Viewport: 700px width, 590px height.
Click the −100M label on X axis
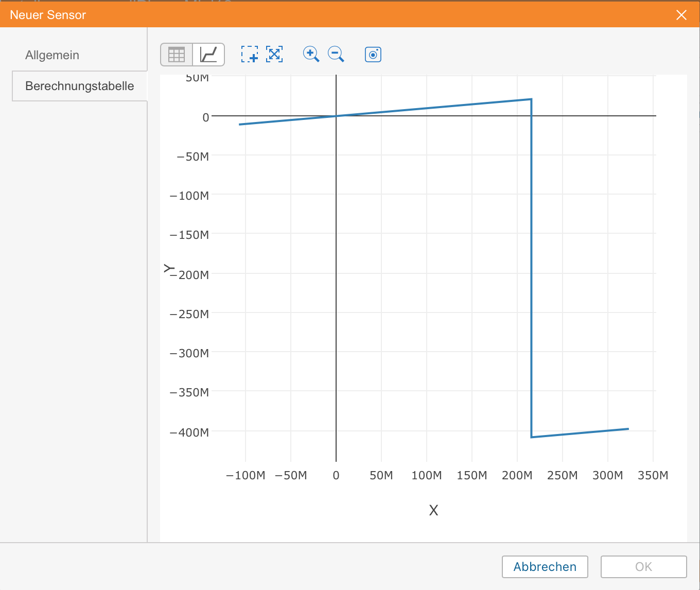[x=246, y=475]
